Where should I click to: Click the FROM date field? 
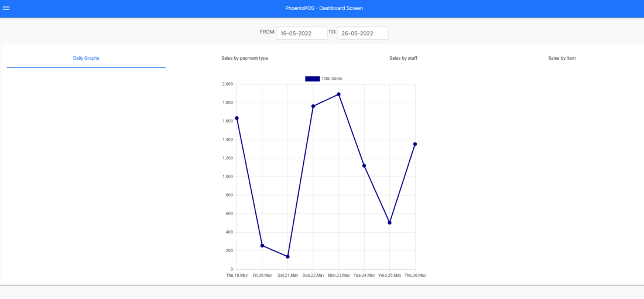(302, 33)
